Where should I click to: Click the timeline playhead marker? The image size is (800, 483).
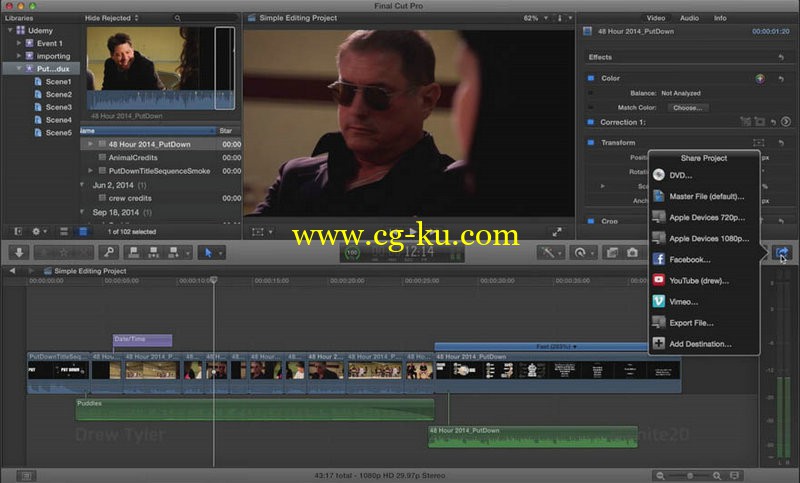coord(214,280)
